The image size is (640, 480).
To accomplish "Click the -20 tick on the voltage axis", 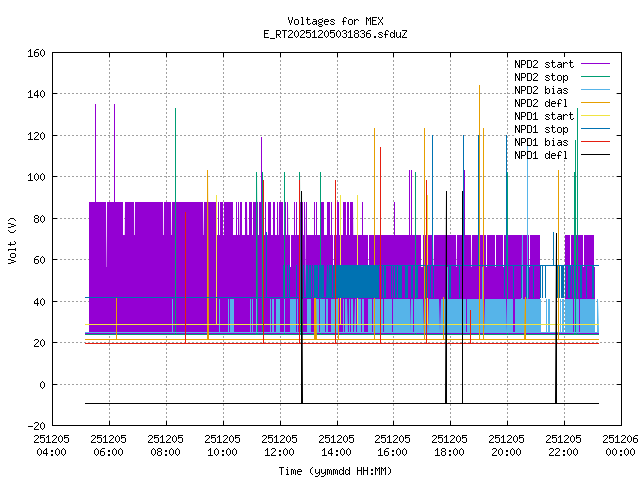I will [x=34, y=426].
